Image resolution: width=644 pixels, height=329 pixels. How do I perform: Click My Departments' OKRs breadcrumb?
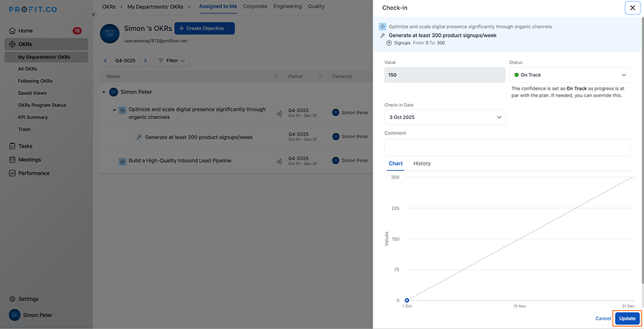tap(155, 7)
